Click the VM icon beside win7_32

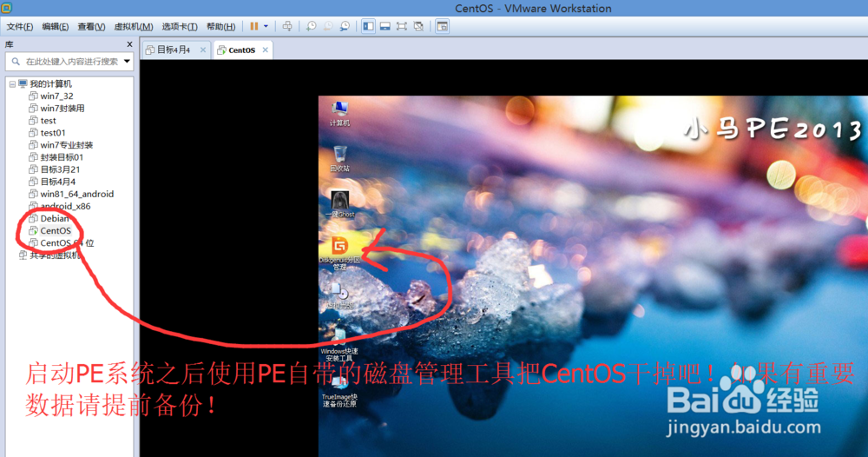pyautogui.click(x=33, y=96)
